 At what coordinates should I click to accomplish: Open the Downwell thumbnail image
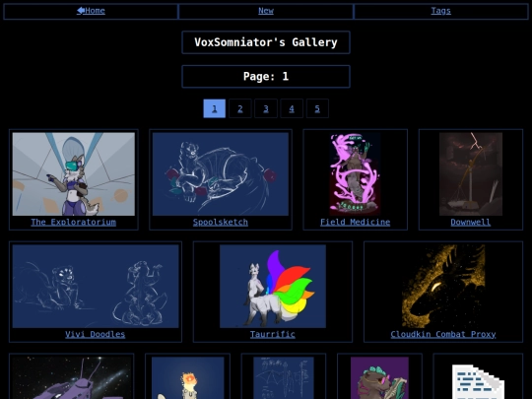click(x=471, y=174)
